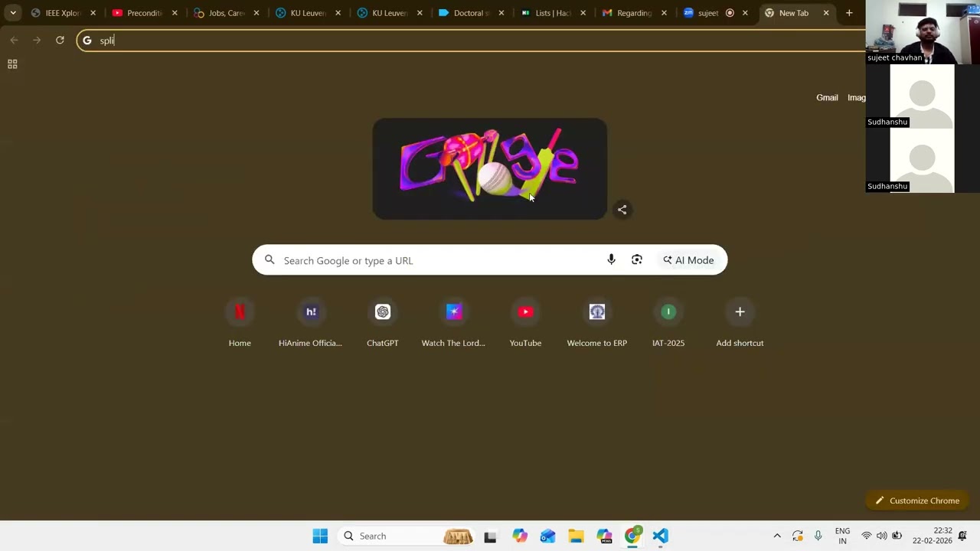Switch to the Preconditi... YouTube tab

(x=144, y=13)
